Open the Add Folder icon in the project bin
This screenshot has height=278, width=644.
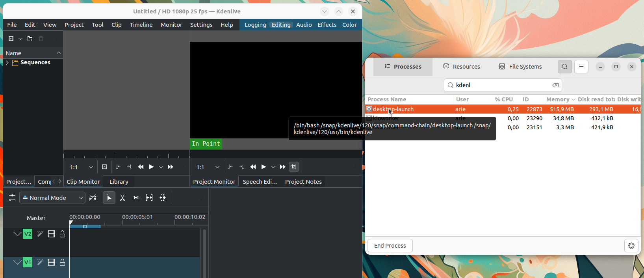[x=30, y=39]
